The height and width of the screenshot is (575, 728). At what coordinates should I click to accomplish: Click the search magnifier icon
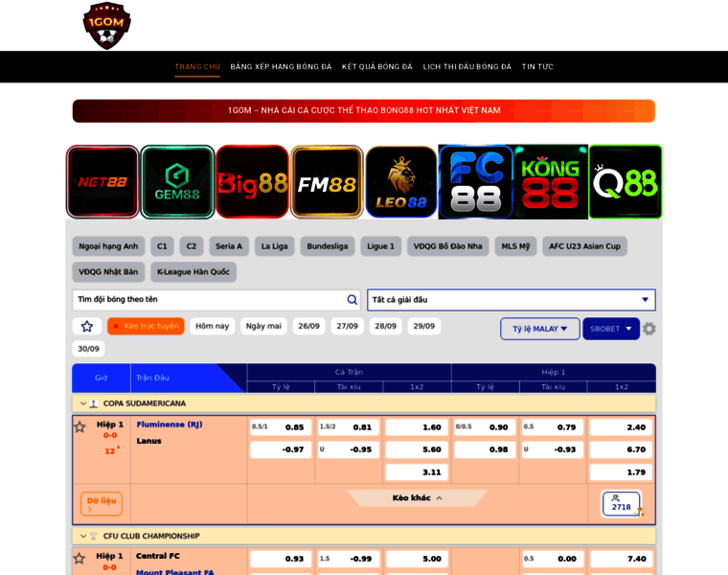[x=352, y=300]
